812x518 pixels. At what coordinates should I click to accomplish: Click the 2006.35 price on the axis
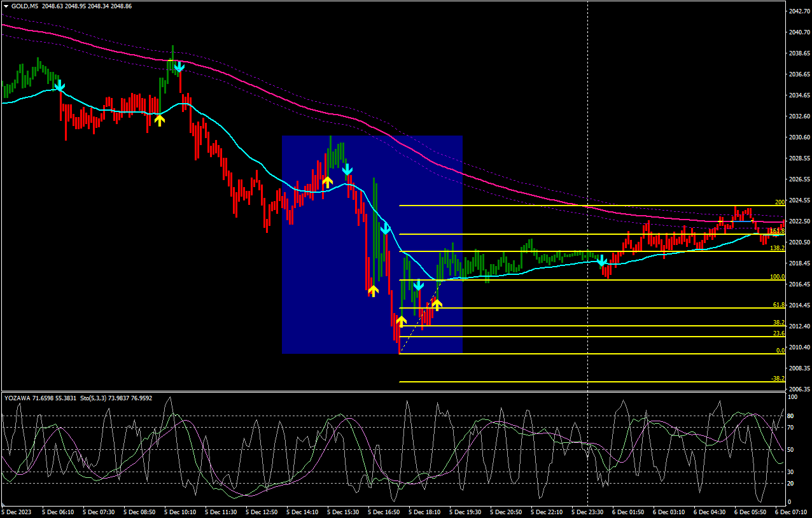coord(799,389)
